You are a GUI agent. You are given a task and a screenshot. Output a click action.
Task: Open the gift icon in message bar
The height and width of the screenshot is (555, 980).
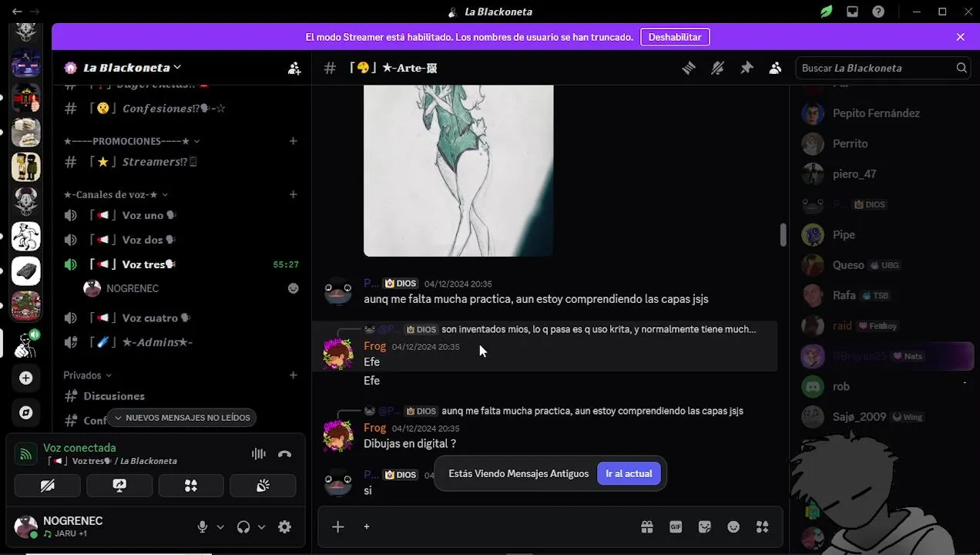(647, 526)
